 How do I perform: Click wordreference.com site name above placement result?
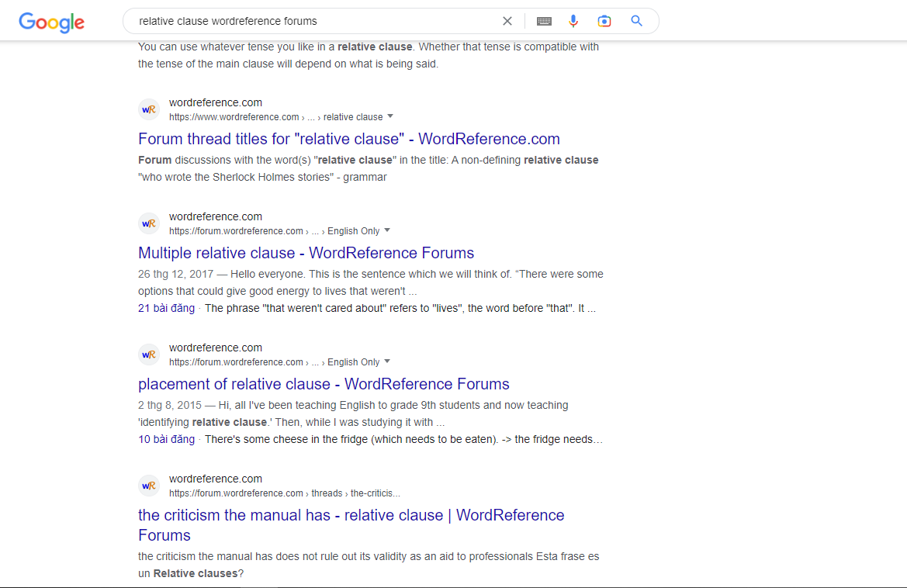(215, 348)
